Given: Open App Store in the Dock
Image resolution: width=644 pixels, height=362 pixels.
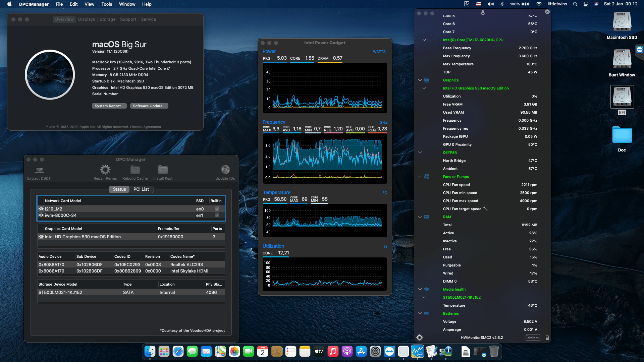Looking at the screenshot, I should click(x=361, y=351).
